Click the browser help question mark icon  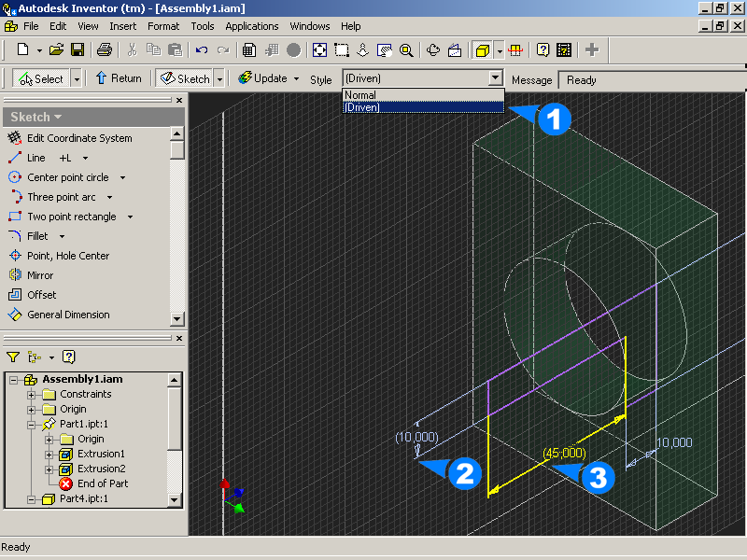[68, 357]
